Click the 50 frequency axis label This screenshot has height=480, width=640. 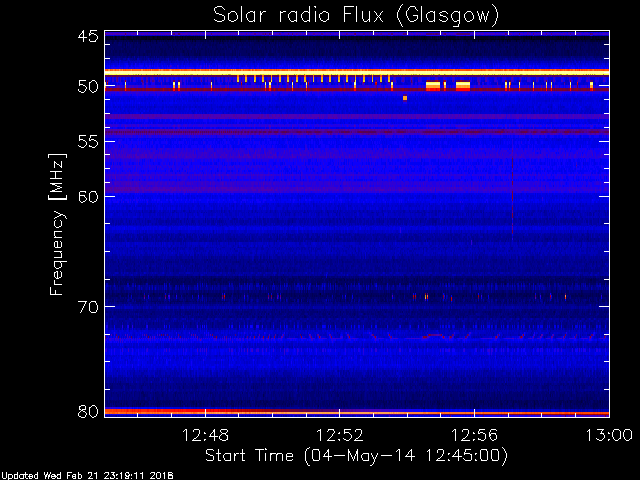[88, 87]
